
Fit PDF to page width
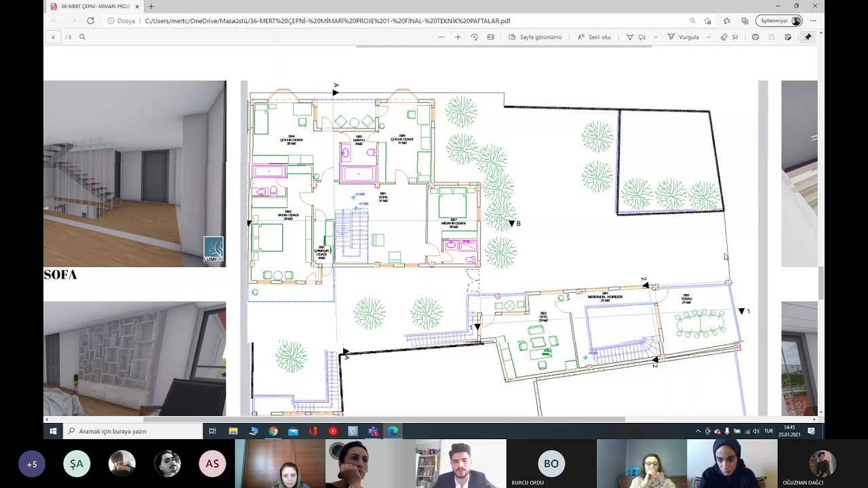click(491, 37)
